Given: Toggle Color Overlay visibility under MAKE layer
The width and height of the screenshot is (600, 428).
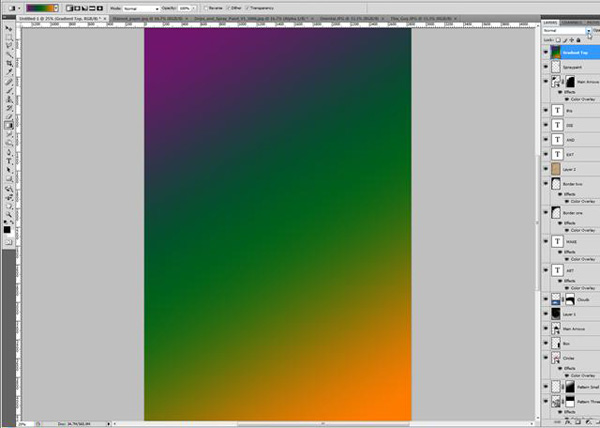Looking at the screenshot, I should click(567, 259).
